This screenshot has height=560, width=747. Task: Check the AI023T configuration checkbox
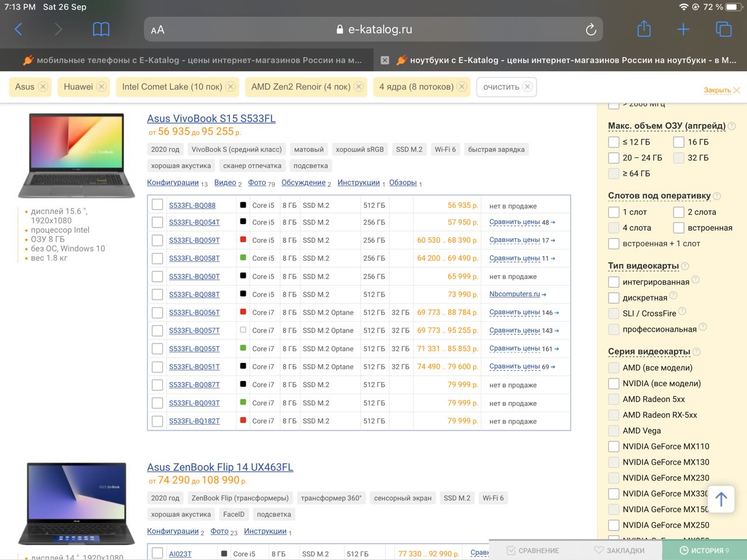[158, 553]
